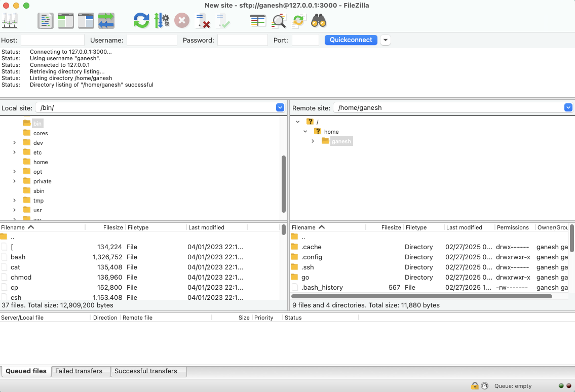Viewport: 575px width, 392px height.
Task: Sort local files by Filesize column
Action: coord(105,227)
